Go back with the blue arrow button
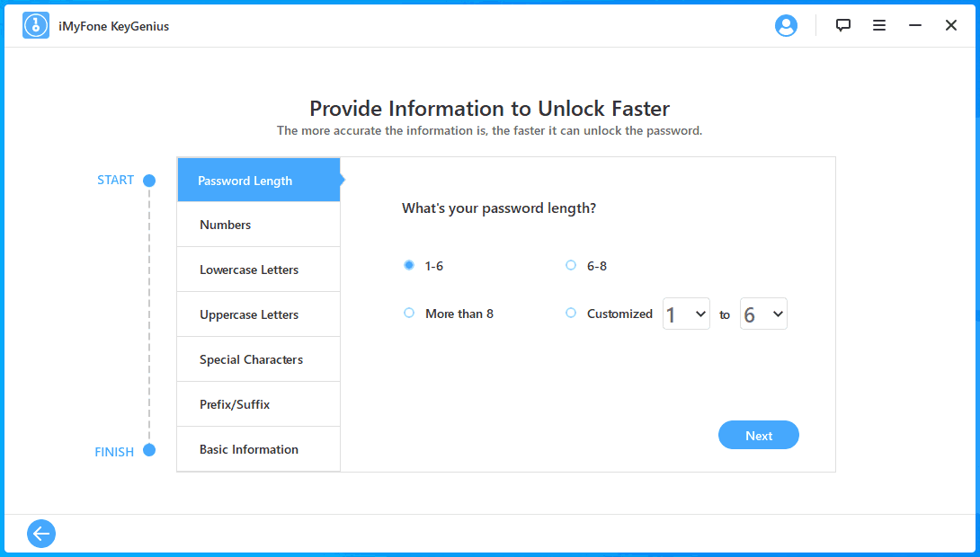This screenshot has width=980, height=557. (x=41, y=534)
